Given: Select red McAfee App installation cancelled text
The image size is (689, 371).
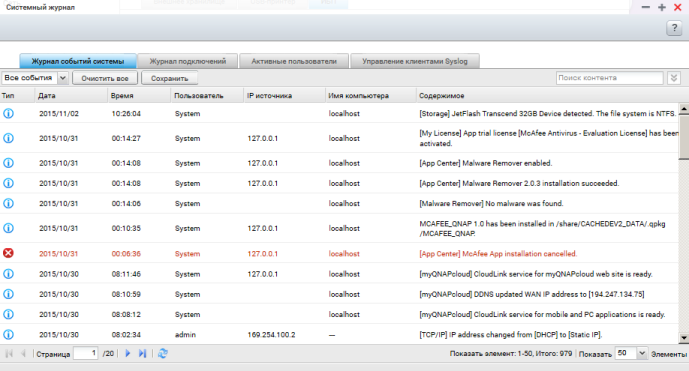Looking at the screenshot, I should click(498, 254).
